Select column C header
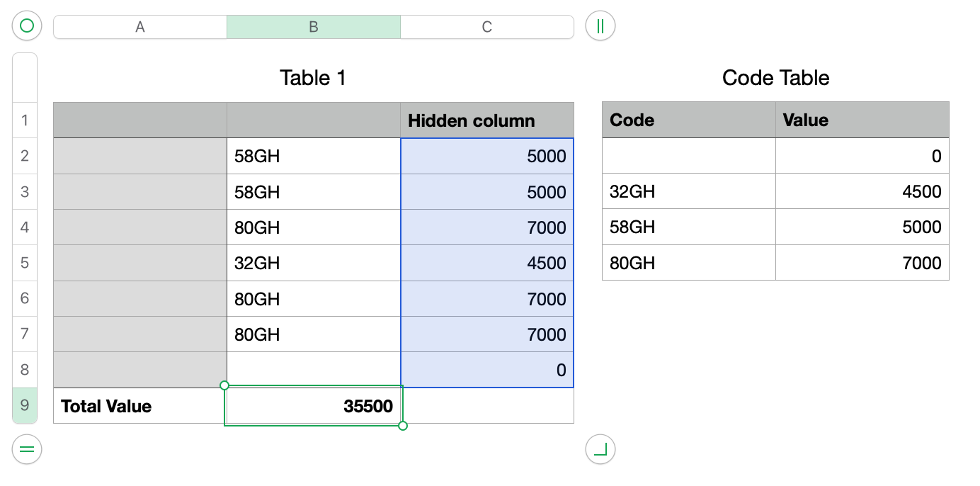980x486 pixels. (x=487, y=26)
